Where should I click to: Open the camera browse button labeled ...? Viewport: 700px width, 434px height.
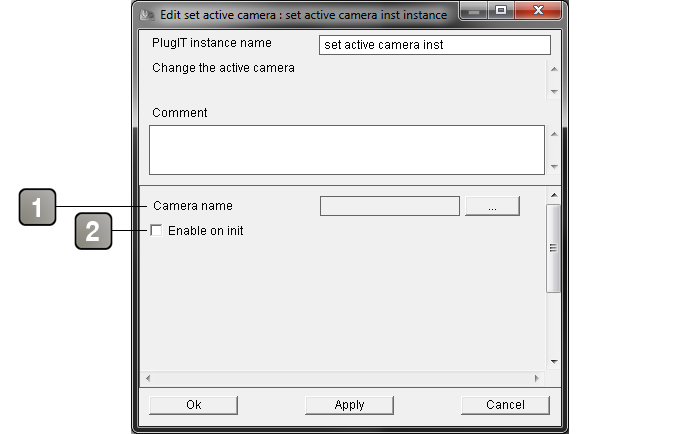pos(492,206)
